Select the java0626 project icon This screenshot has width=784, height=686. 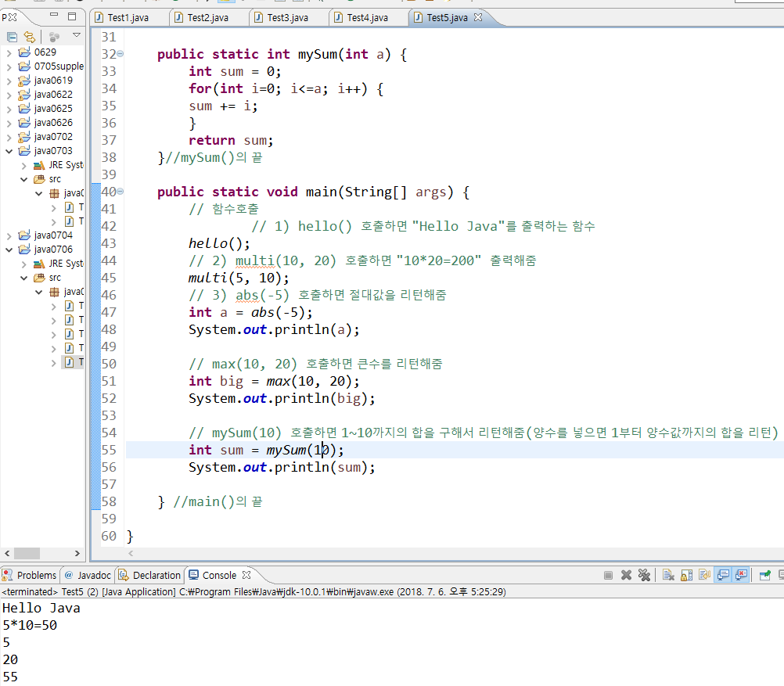pyautogui.click(x=24, y=123)
